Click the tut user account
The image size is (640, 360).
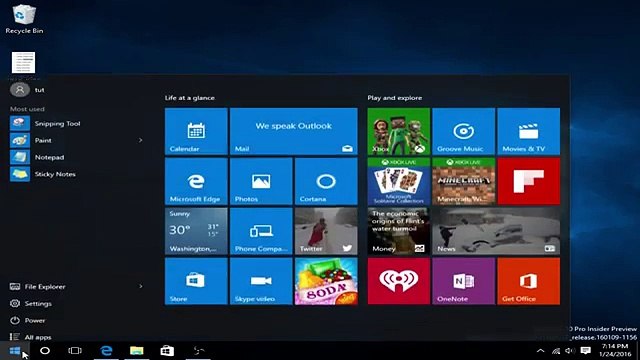click(x=28, y=89)
